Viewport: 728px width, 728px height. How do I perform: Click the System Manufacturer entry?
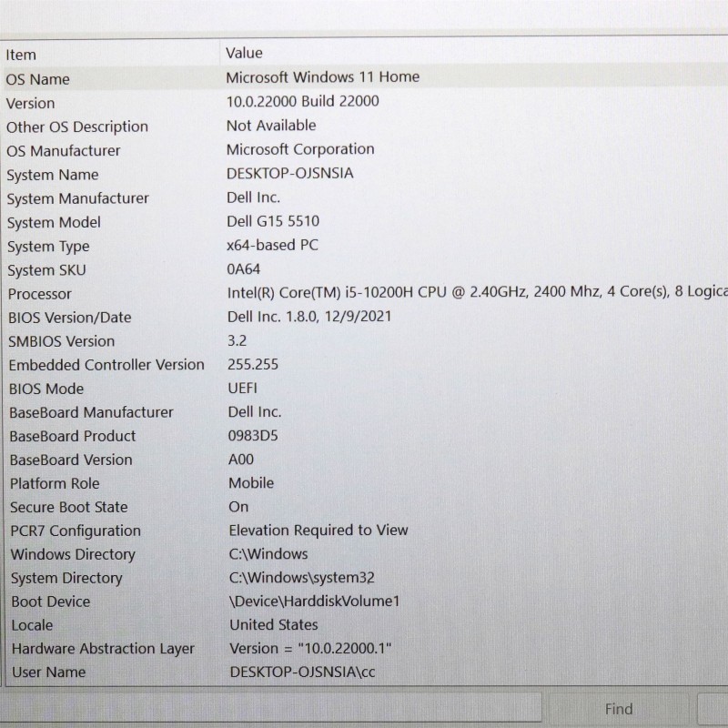[77, 198]
